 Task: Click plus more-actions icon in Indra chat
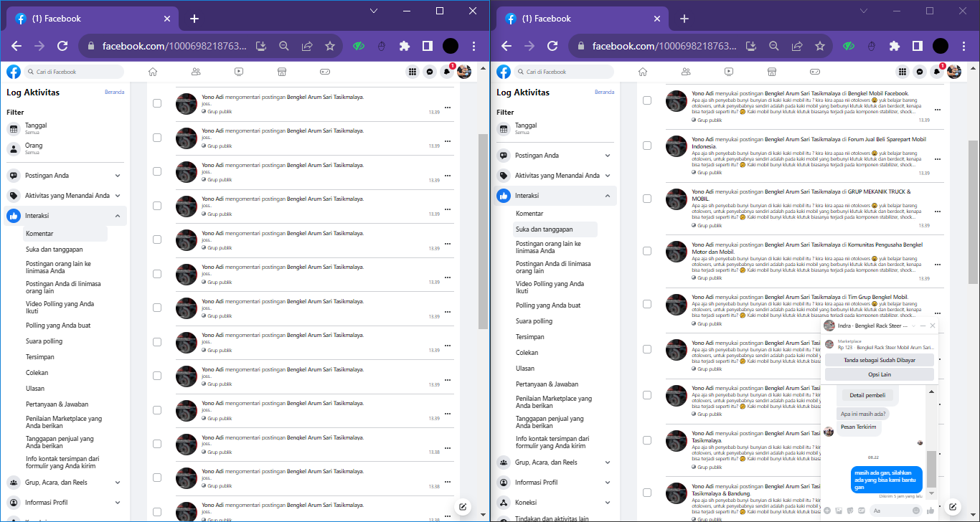pos(826,511)
